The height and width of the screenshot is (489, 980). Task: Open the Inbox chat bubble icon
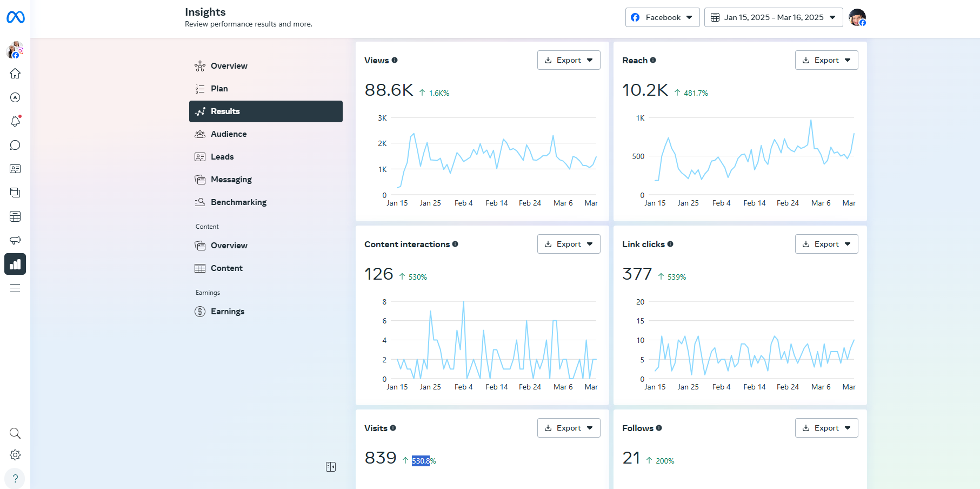15,145
